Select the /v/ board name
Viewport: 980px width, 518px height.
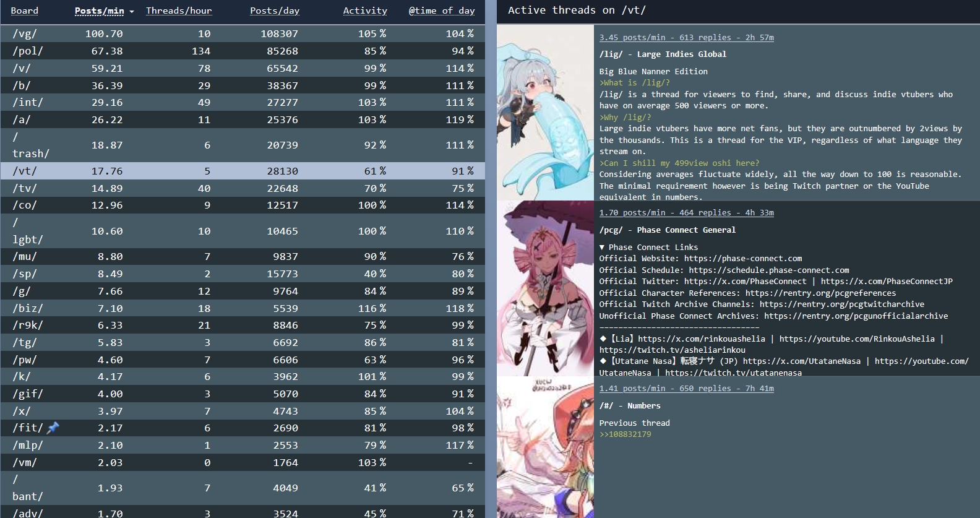click(22, 68)
